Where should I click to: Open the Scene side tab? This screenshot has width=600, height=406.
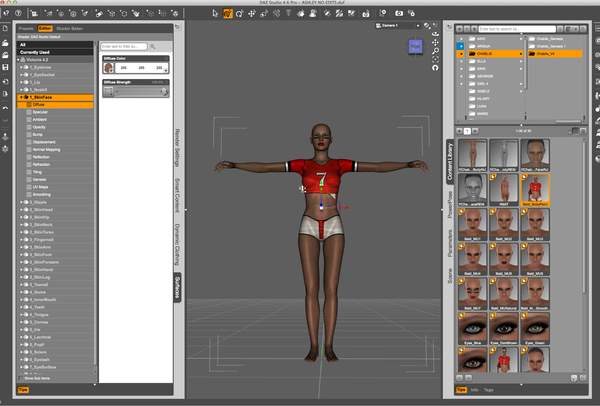tap(450, 276)
